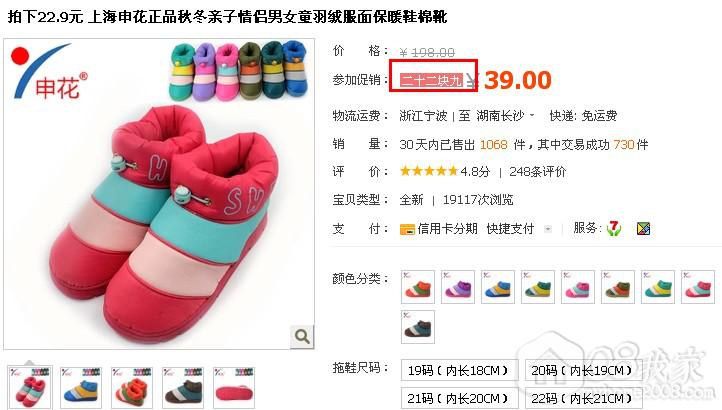The image size is (722, 410).
Task: Select size 21码 (内长20CM)
Action: [459, 398]
